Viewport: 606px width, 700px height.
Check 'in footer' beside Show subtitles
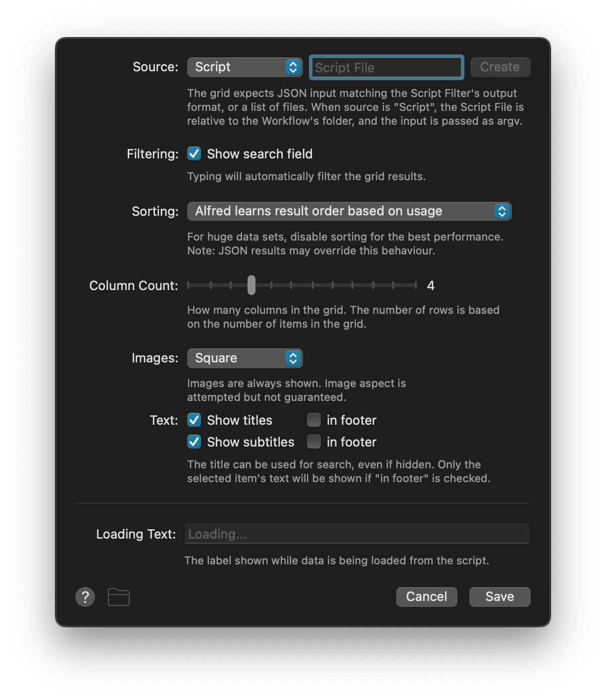[313, 442]
